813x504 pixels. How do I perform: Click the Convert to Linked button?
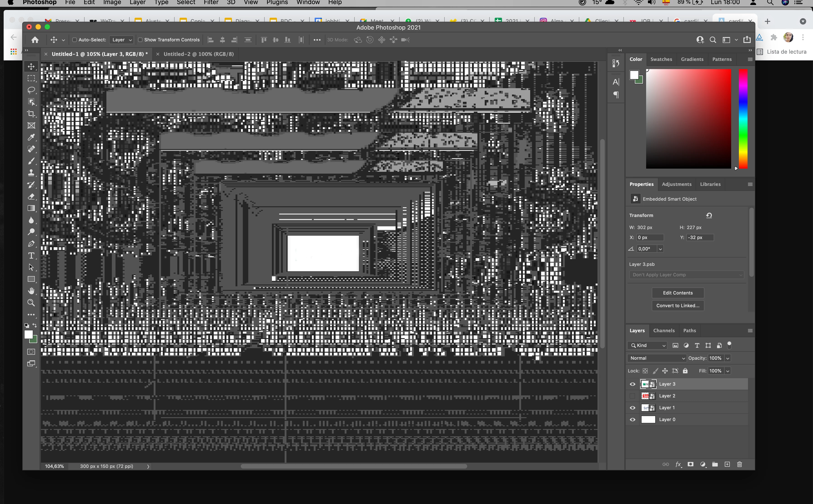[x=677, y=305]
